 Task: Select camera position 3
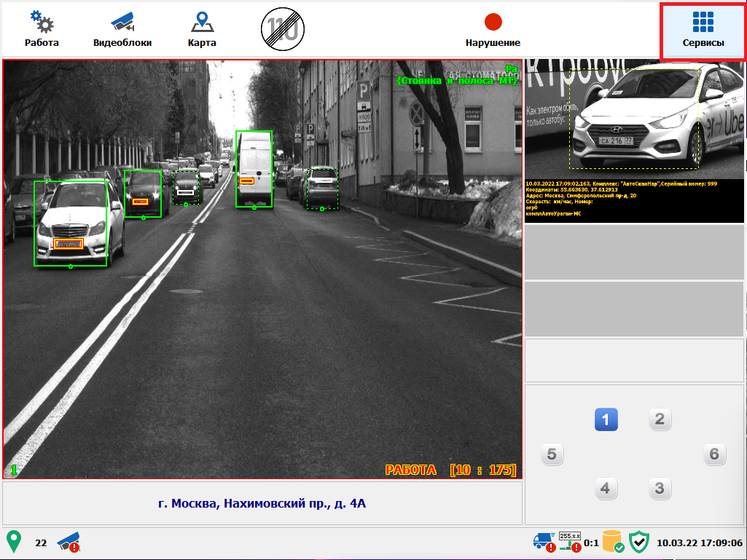(660, 488)
